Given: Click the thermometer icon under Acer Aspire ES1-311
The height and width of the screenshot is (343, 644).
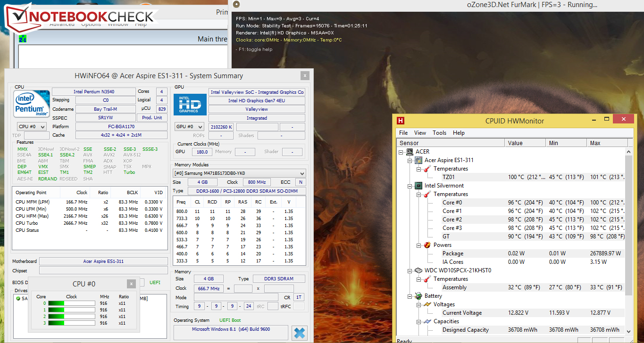Looking at the screenshot, I should tap(427, 169).
